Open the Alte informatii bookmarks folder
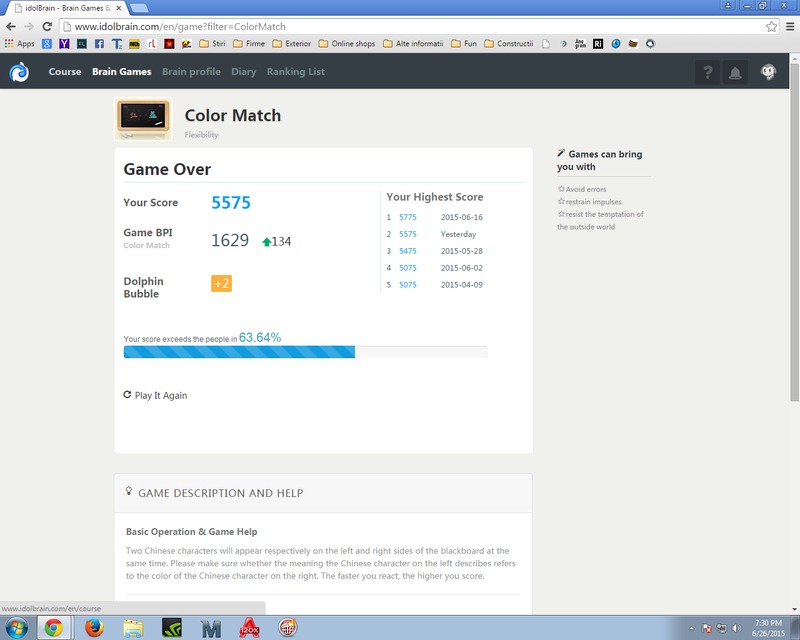800x640 pixels. point(413,44)
